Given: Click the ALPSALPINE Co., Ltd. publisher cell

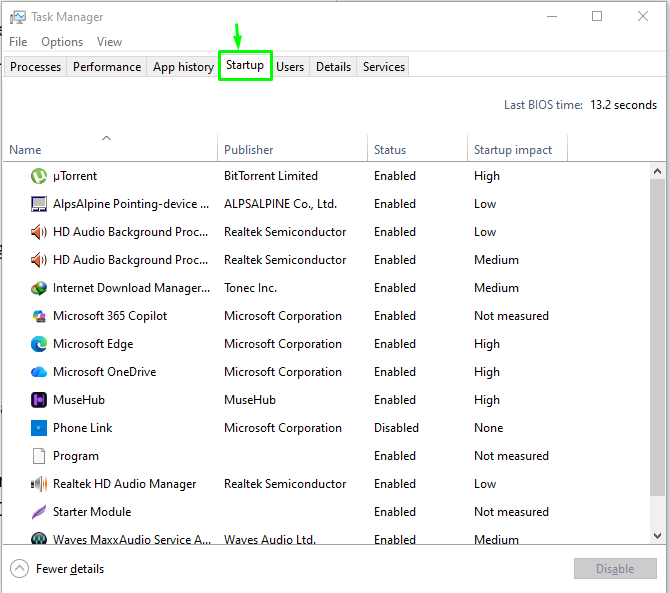Looking at the screenshot, I should (x=280, y=204).
